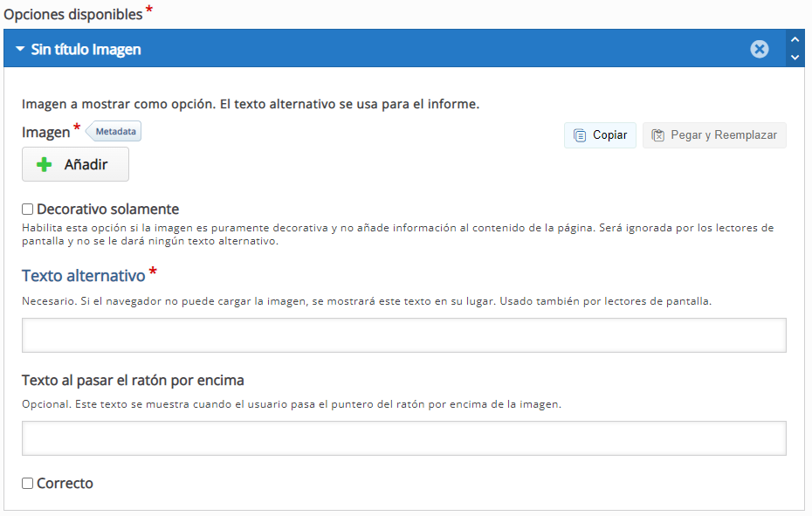
Task: Click the copy icon beside Copiar
Action: tap(580, 135)
